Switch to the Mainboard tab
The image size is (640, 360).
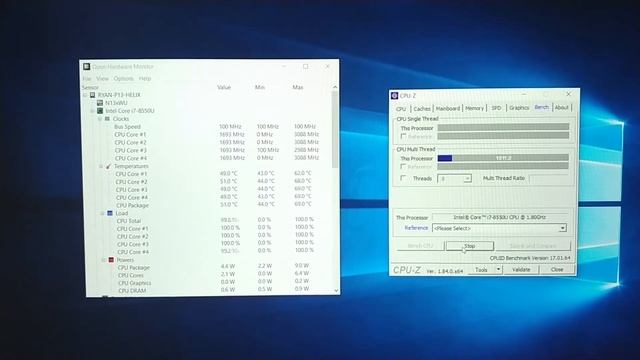[x=448, y=108]
